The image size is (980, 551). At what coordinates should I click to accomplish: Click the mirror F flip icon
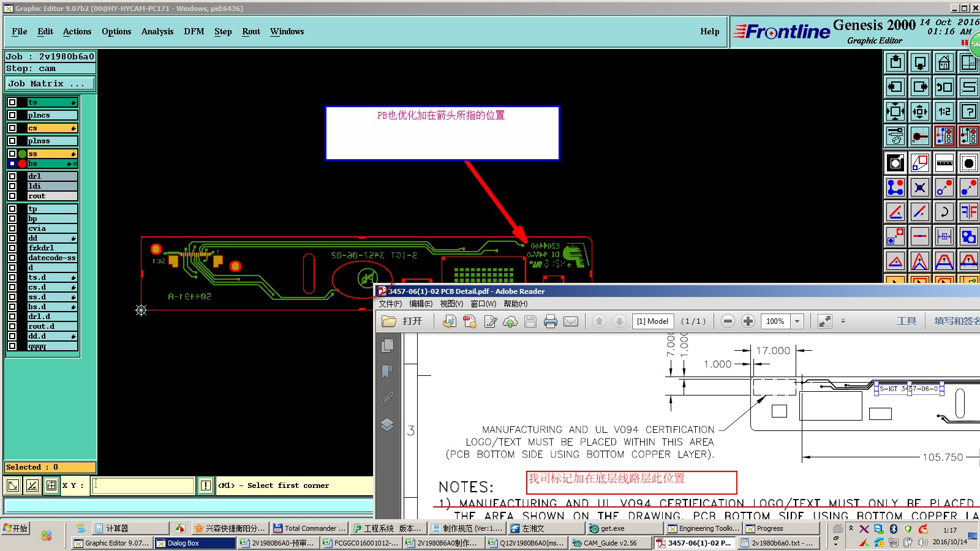(x=968, y=212)
